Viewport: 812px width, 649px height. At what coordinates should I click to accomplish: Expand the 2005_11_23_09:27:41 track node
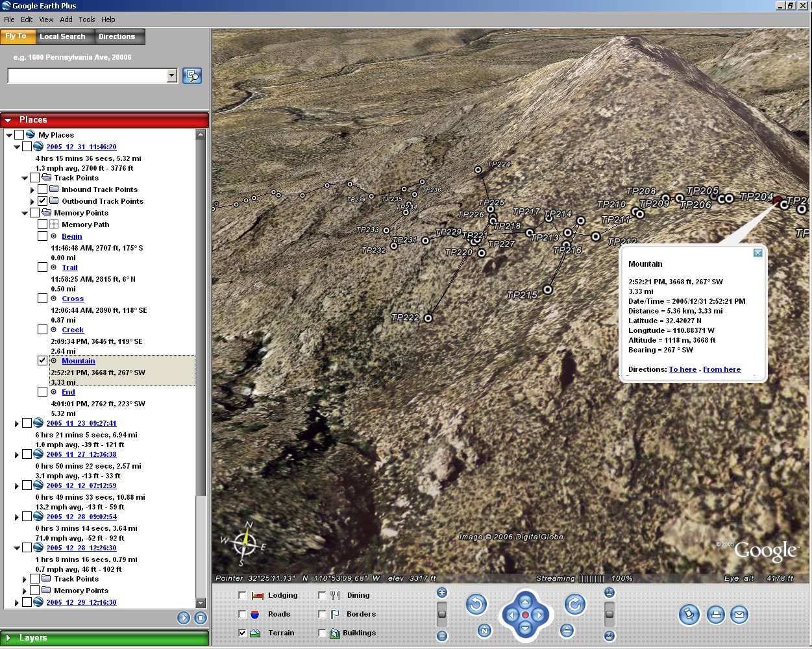click(17, 423)
